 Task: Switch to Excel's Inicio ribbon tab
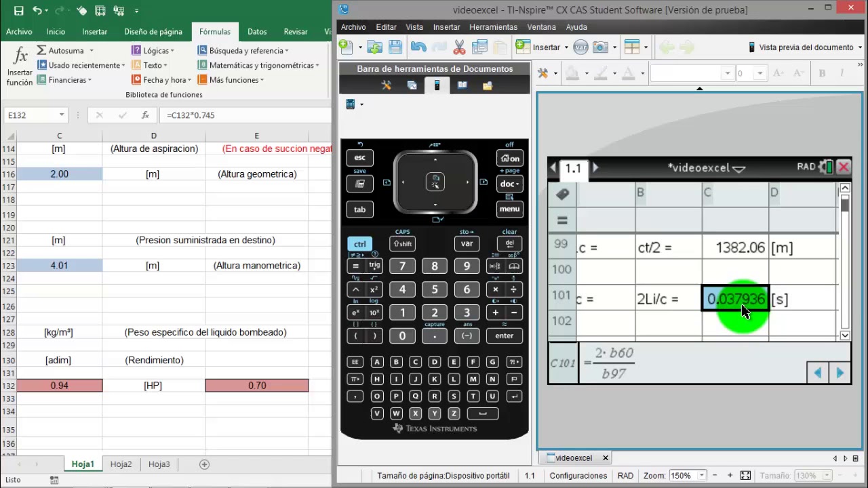coord(56,32)
